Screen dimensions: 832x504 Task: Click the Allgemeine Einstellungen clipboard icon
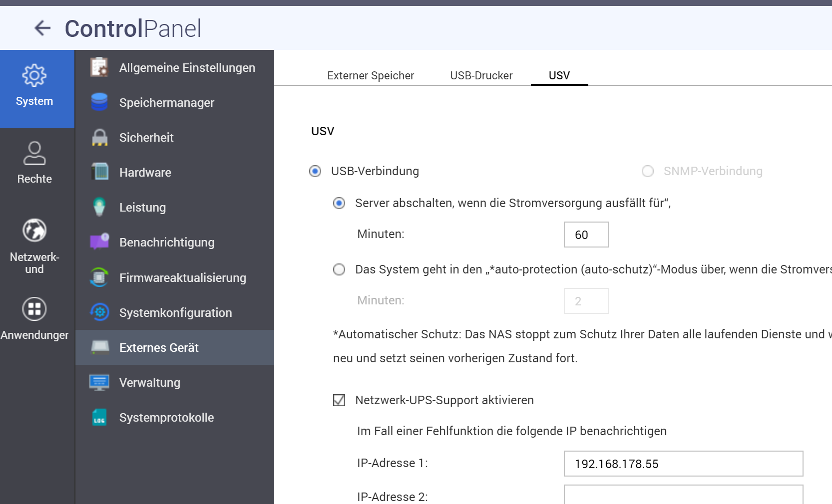(x=99, y=67)
